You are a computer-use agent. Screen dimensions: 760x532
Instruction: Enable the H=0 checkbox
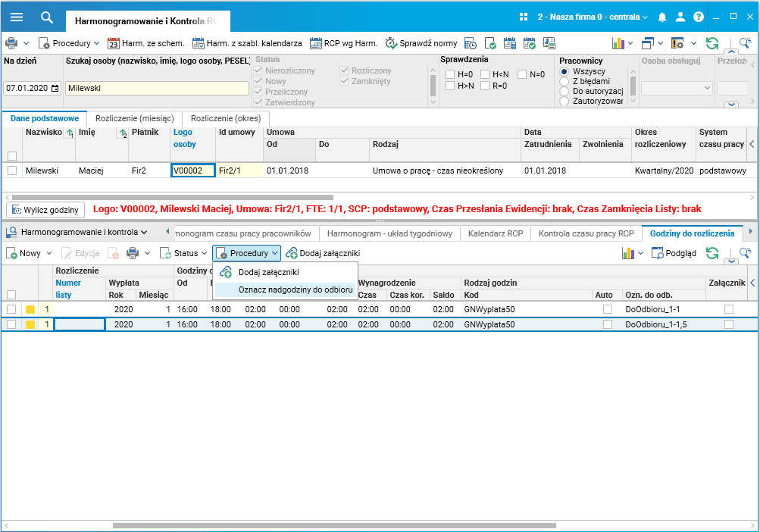coord(450,74)
